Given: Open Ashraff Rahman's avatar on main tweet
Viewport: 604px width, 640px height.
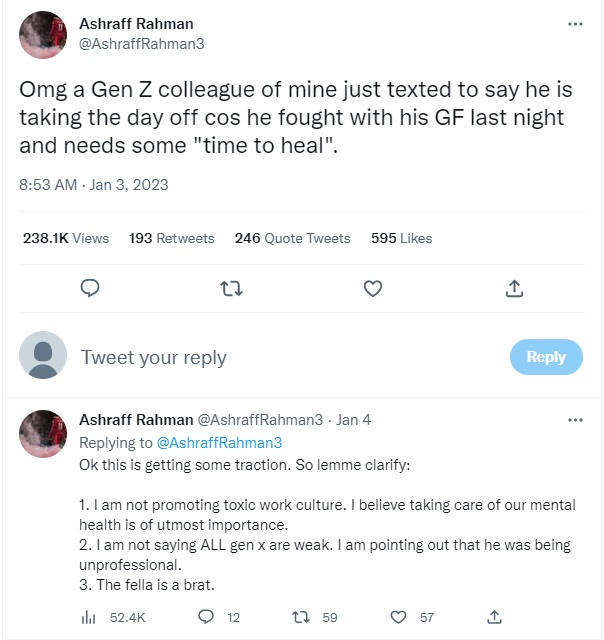Looking at the screenshot, I should coord(44,34).
